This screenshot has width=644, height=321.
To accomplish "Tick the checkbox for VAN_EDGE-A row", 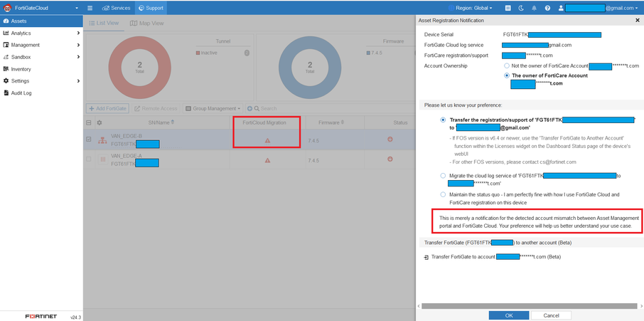I will tap(89, 159).
